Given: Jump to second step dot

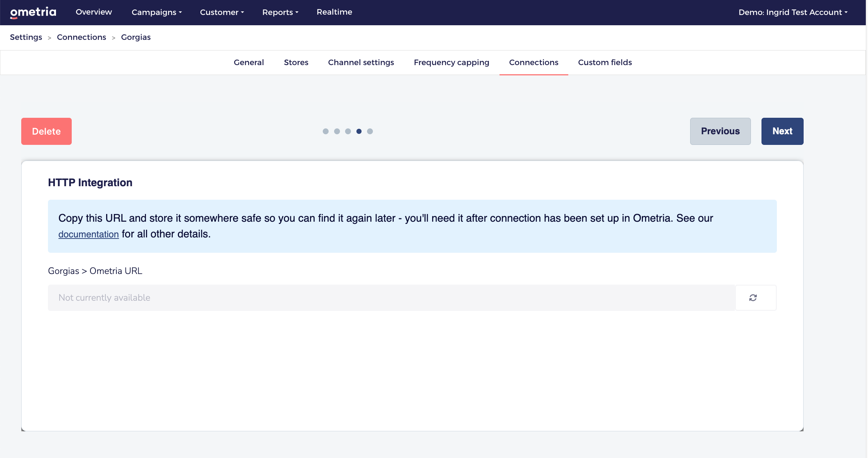Looking at the screenshot, I should click(337, 131).
